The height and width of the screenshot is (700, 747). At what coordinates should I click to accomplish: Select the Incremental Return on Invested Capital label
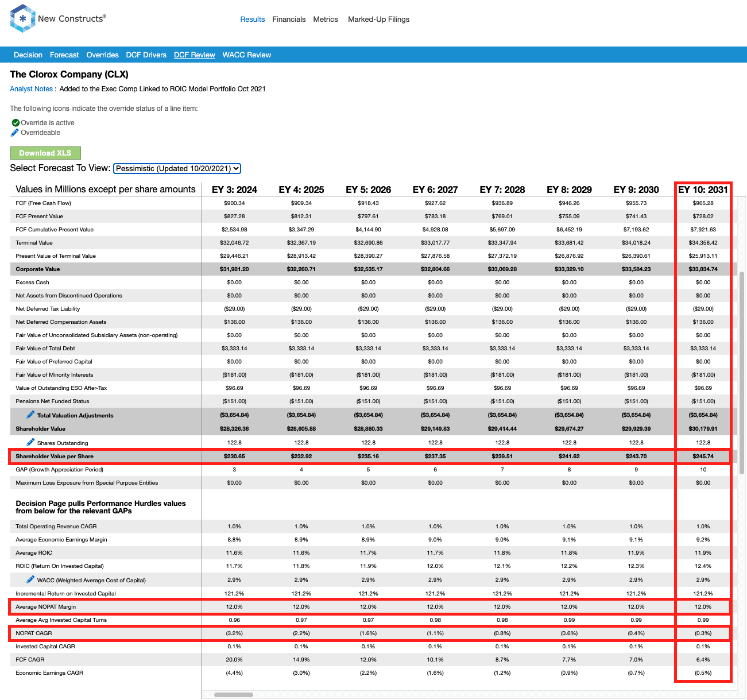(x=65, y=594)
